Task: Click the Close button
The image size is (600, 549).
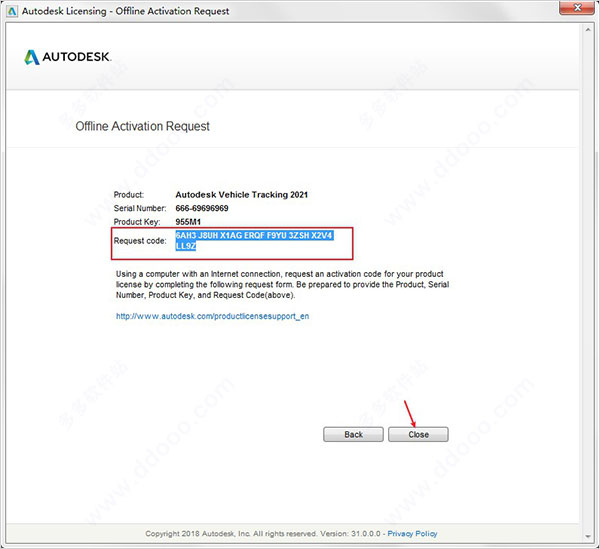Action: coord(418,434)
